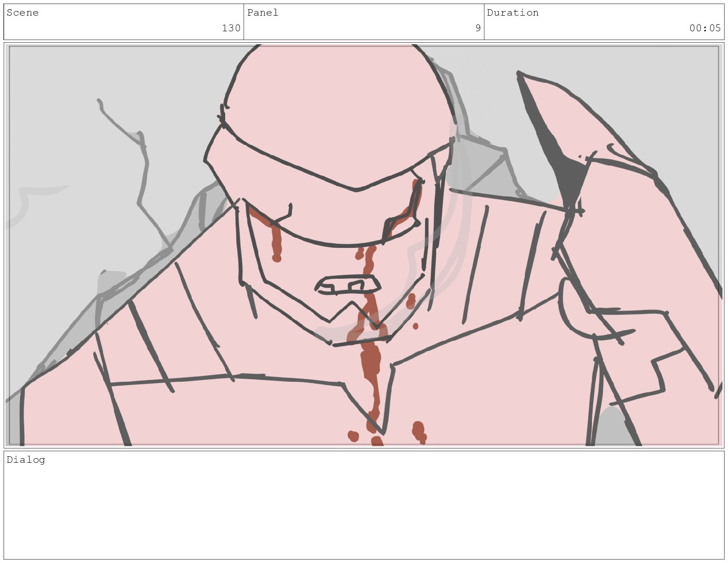
Task: Click the Panel header label
Action: pyautogui.click(x=263, y=13)
